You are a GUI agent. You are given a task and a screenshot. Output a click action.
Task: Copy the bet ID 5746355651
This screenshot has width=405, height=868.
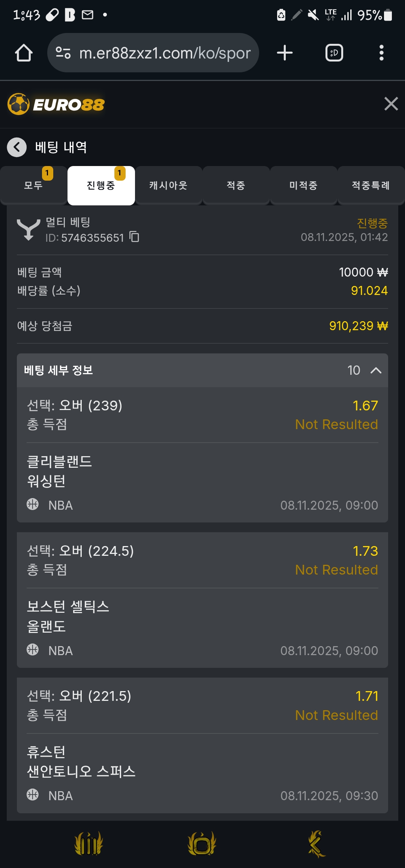click(x=134, y=237)
